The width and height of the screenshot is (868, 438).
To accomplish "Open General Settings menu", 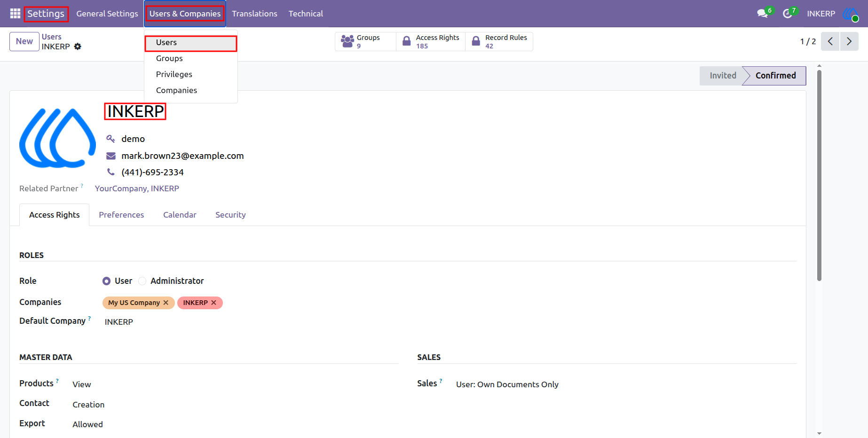I will (x=107, y=14).
